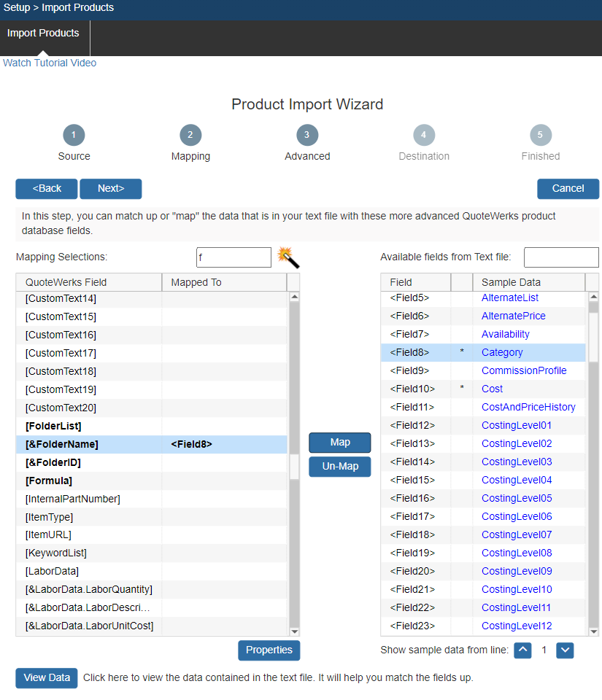Open the Import Products tab

pos(43,33)
